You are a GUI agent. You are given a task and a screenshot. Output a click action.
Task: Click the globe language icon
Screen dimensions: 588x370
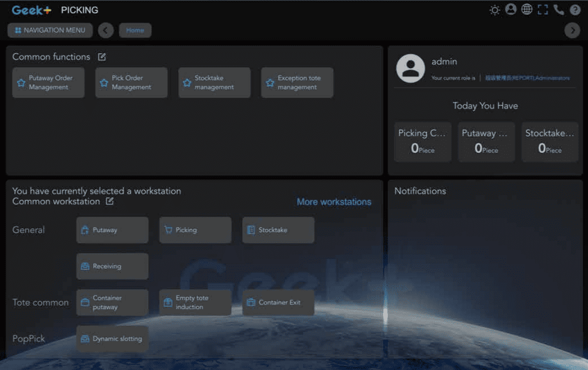[x=527, y=10]
